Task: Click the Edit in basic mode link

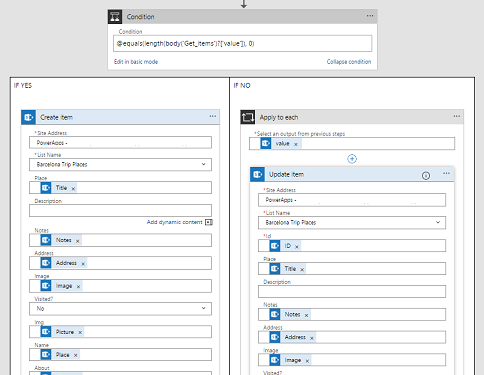Action: (x=136, y=62)
